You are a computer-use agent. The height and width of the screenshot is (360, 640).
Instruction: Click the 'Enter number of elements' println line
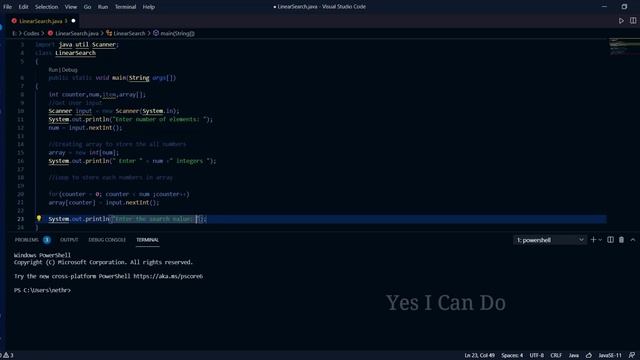[x=131, y=120]
